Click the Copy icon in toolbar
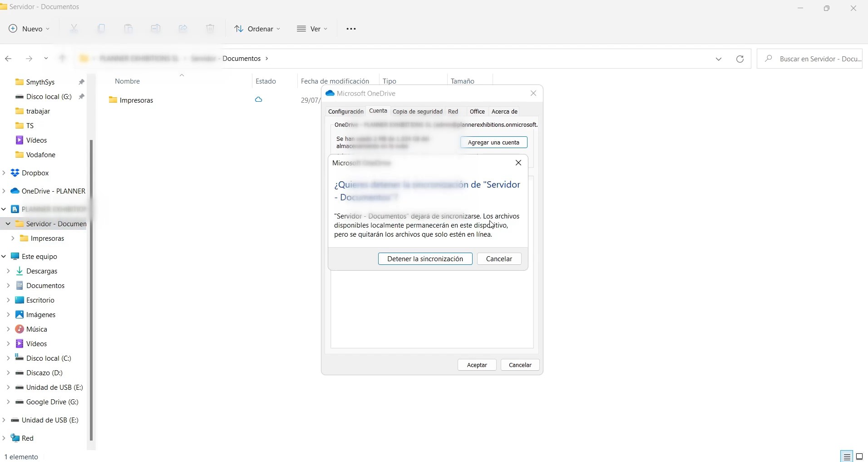Screen dimensions: 868x462 [x=101, y=29]
